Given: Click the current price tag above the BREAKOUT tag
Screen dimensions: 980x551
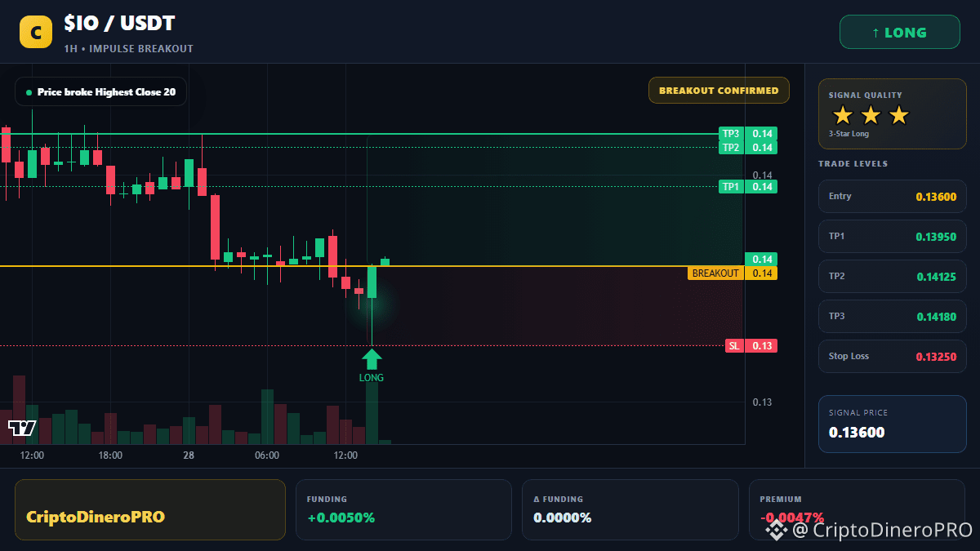Looking at the screenshot, I should point(760,260).
